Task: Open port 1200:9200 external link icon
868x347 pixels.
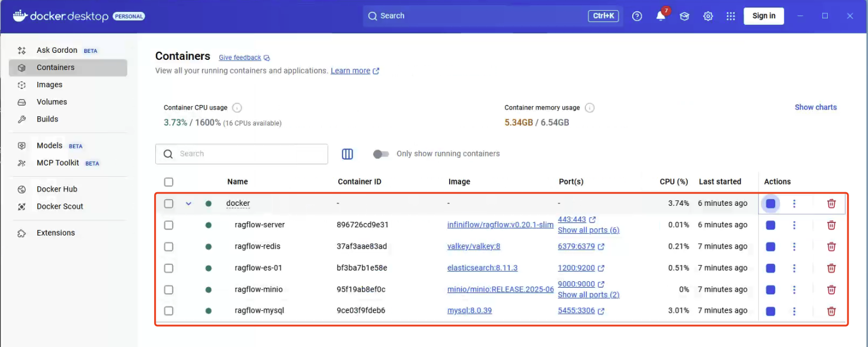Action: point(601,268)
